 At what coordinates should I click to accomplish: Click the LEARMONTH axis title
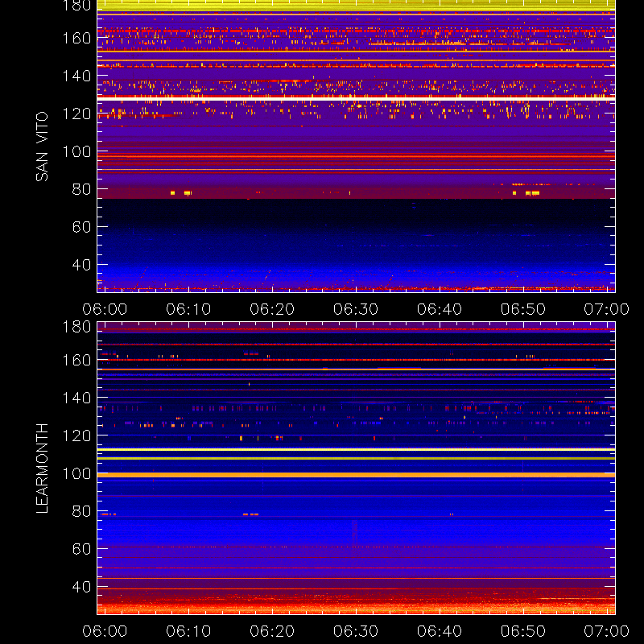(x=42, y=469)
